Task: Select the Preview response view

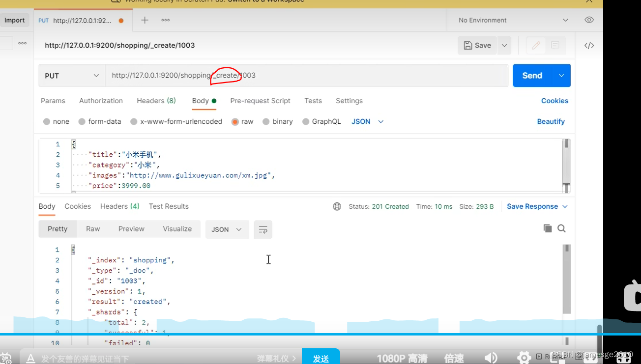Action: coord(131,229)
